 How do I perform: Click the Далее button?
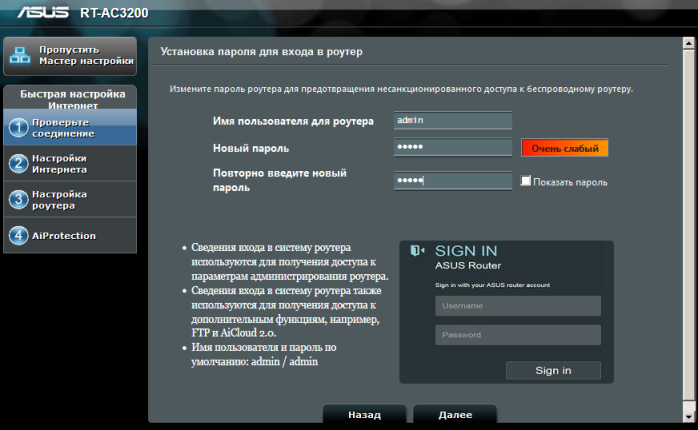[455, 414]
